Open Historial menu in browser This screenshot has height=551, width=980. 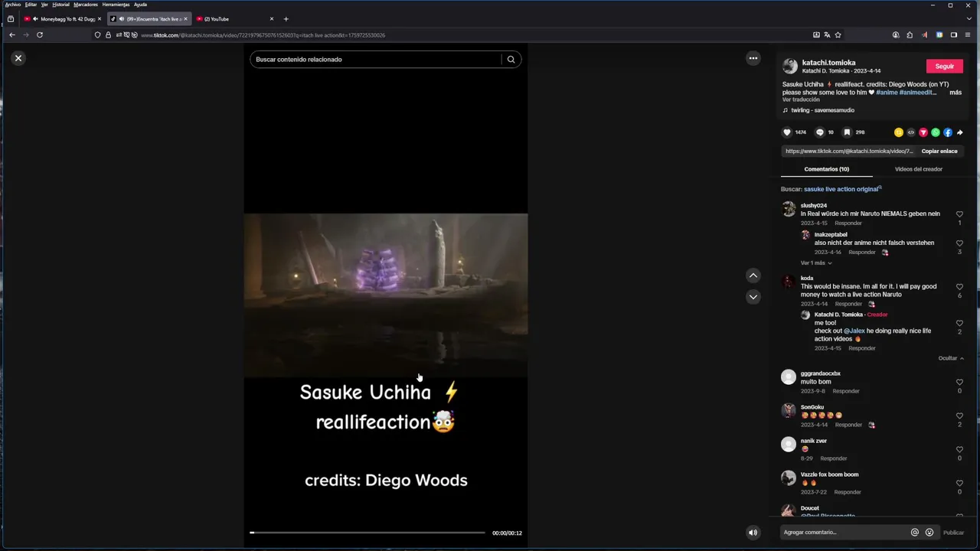60,5
